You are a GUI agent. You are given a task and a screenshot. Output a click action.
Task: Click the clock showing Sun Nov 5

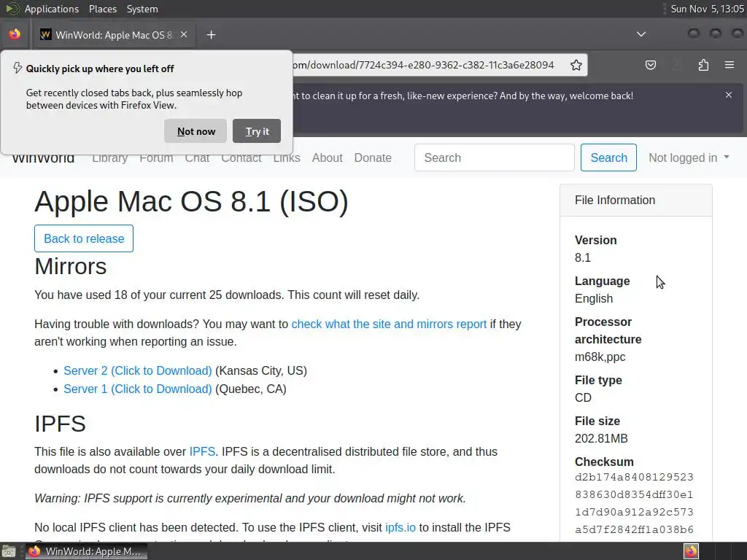(707, 9)
